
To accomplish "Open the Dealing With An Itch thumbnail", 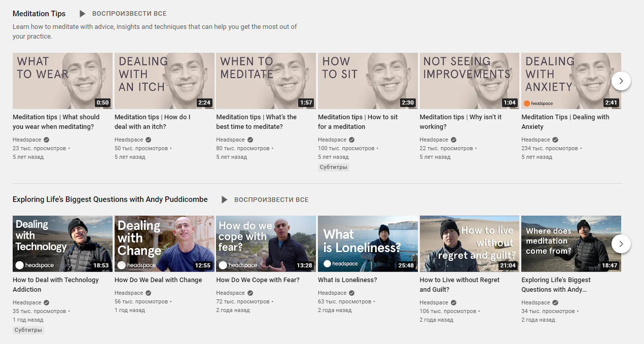I will pos(164,81).
